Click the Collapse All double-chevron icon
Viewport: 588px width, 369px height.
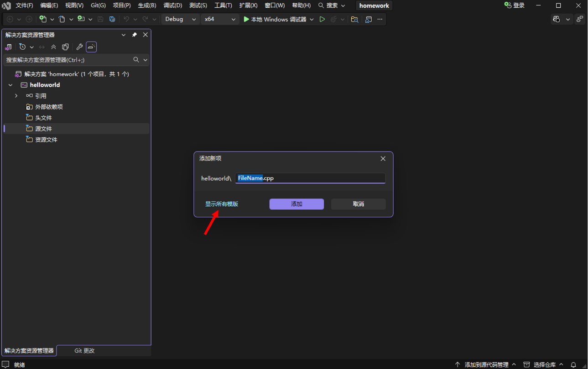tap(53, 47)
